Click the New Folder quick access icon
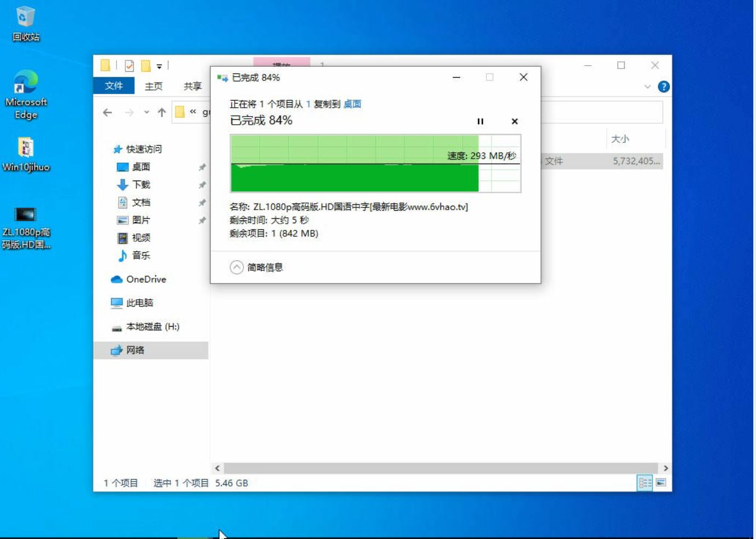The width and height of the screenshot is (756, 539). [x=146, y=66]
